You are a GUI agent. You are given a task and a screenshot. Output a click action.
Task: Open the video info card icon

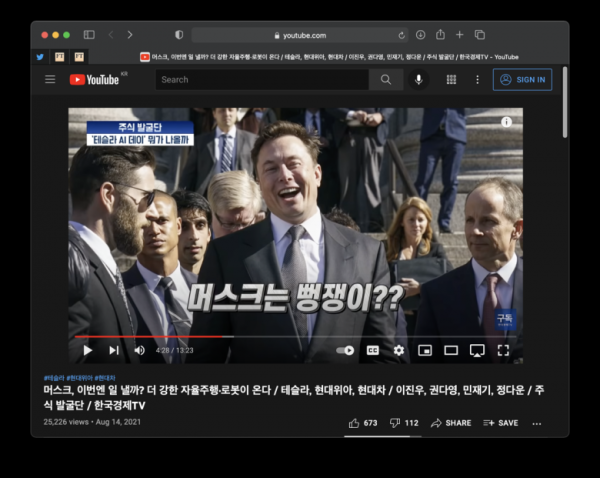tap(506, 122)
